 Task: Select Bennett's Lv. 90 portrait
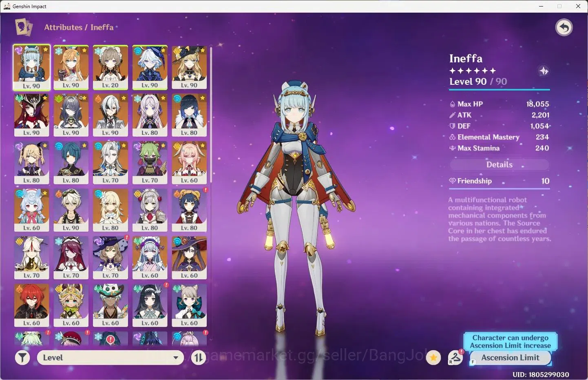[71, 210]
